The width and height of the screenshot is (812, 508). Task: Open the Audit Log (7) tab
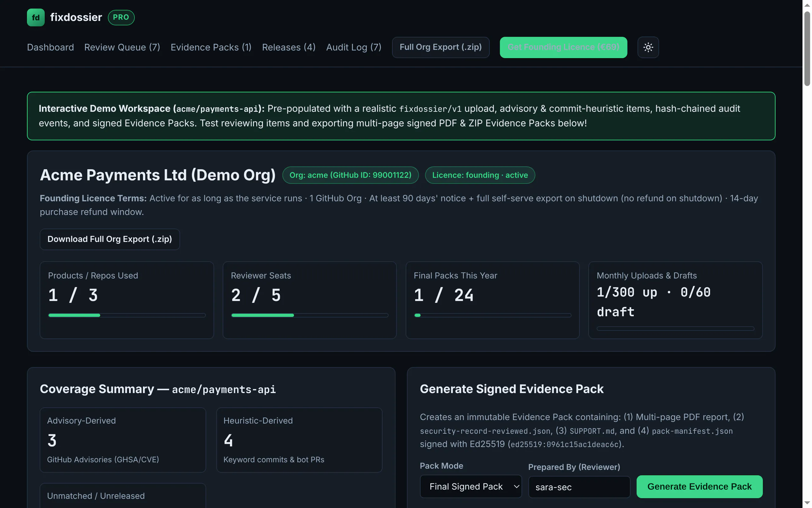[354, 47]
